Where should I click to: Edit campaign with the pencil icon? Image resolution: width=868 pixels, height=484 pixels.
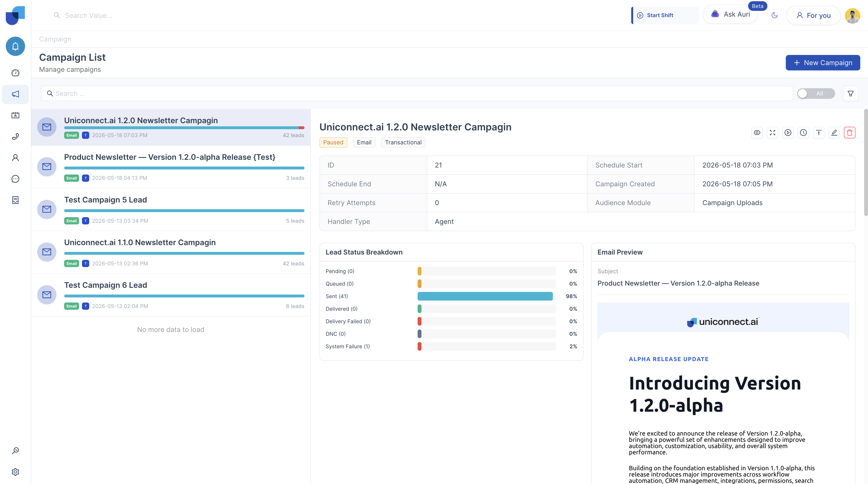tap(834, 132)
